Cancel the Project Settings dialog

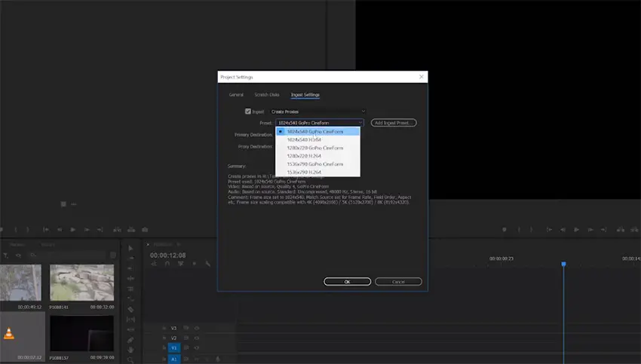(x=398, y=281)
